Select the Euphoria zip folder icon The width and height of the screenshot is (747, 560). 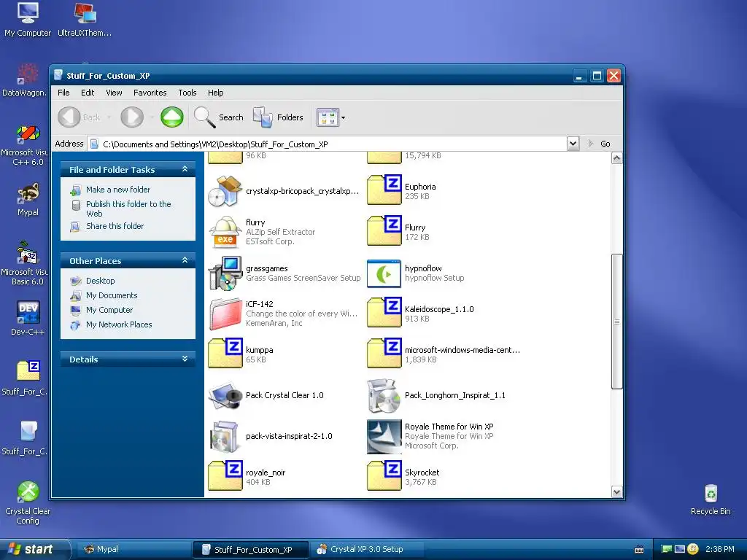(x=384, y=190)
